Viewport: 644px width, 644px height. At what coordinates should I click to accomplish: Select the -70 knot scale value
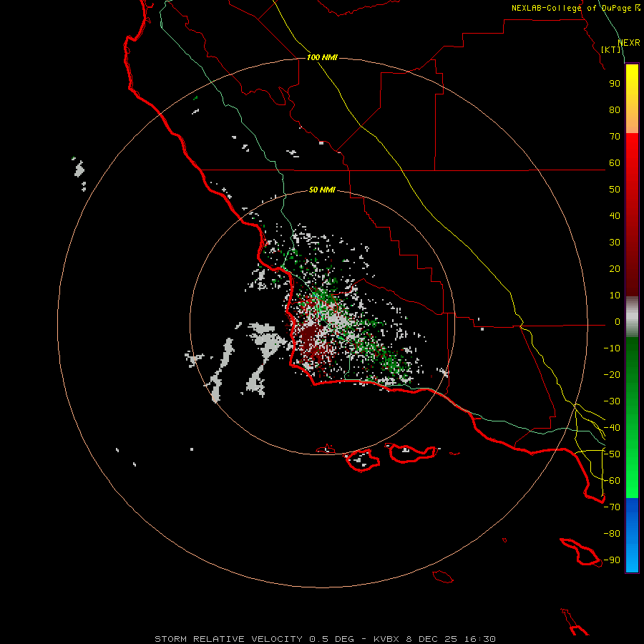pyautogui.click(x=612, y=507)
